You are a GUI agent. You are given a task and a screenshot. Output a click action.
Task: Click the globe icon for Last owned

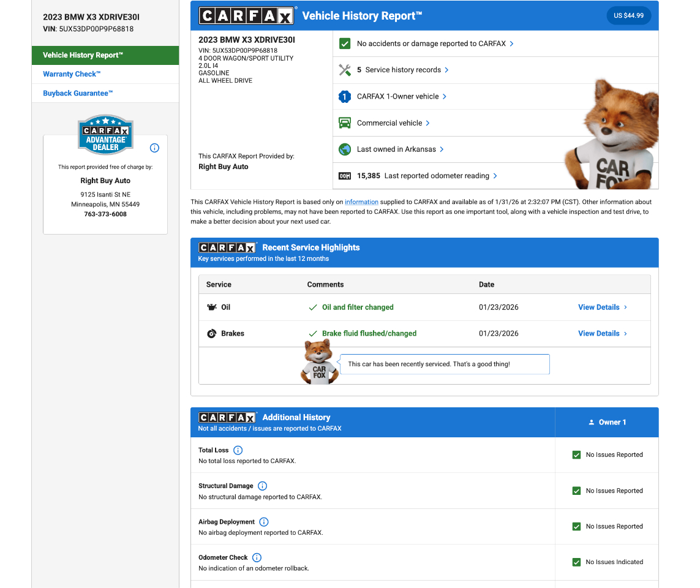point(345,149)
